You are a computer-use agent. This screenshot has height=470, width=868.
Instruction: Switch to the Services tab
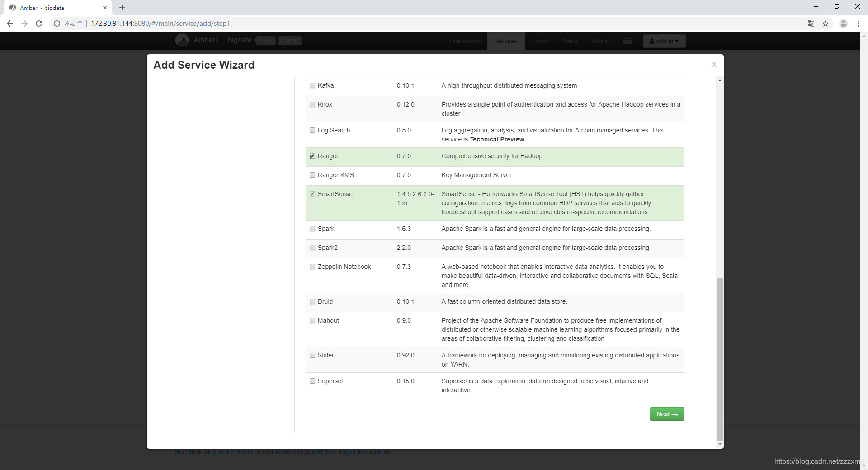point(506,41)
